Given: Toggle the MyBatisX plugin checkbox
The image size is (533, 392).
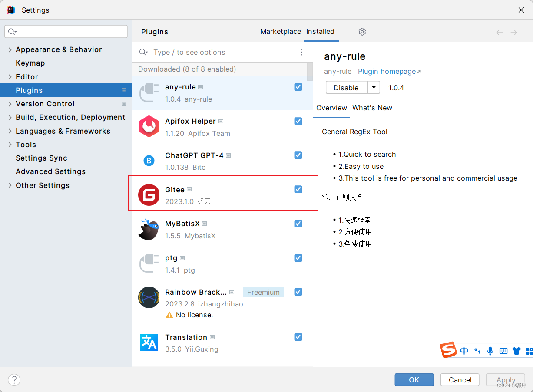Looking at the screenshot, I should click(298, 224).
